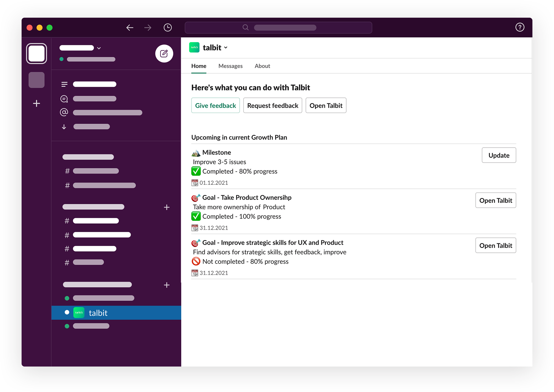Viewport: 554px width, 392px height.
Task: Expand the talbit header dropdown chevron
Action: pyautogui.click(x=226, y=48)
